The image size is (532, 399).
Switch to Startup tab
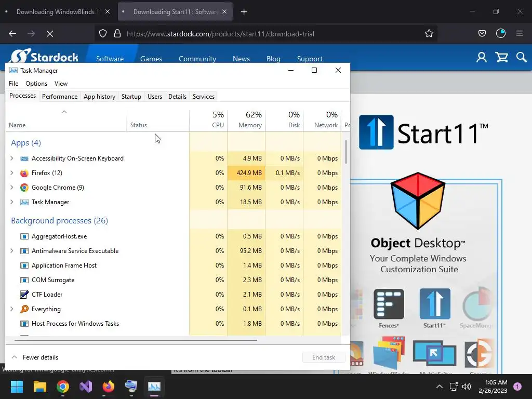click(x=131, y=97)
